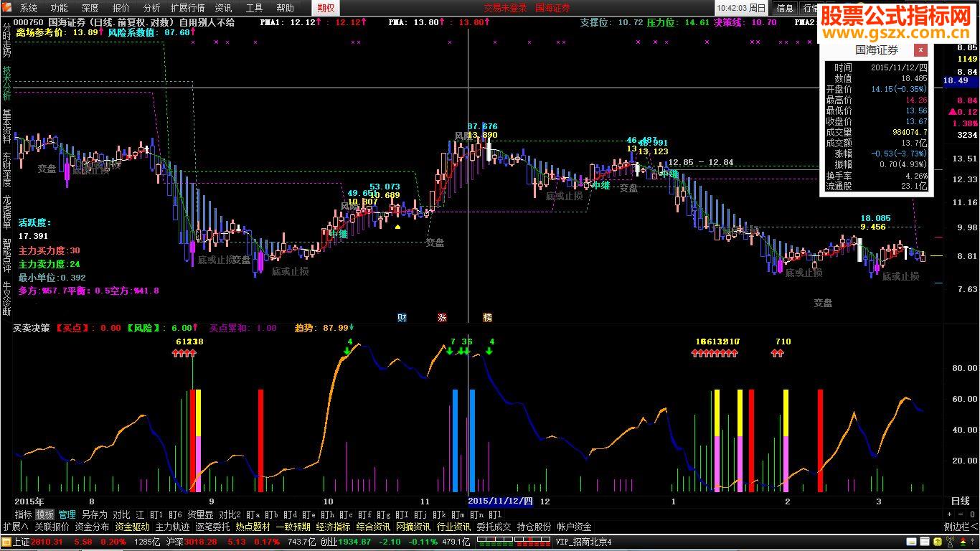Close the 国海证券 quote popup

tap(920, 50)
